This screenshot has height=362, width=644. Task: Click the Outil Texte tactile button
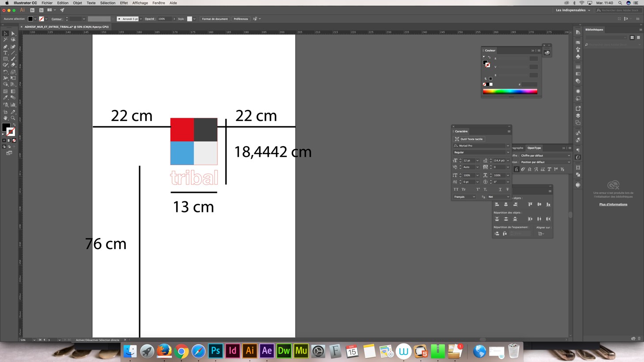(469, 139)
